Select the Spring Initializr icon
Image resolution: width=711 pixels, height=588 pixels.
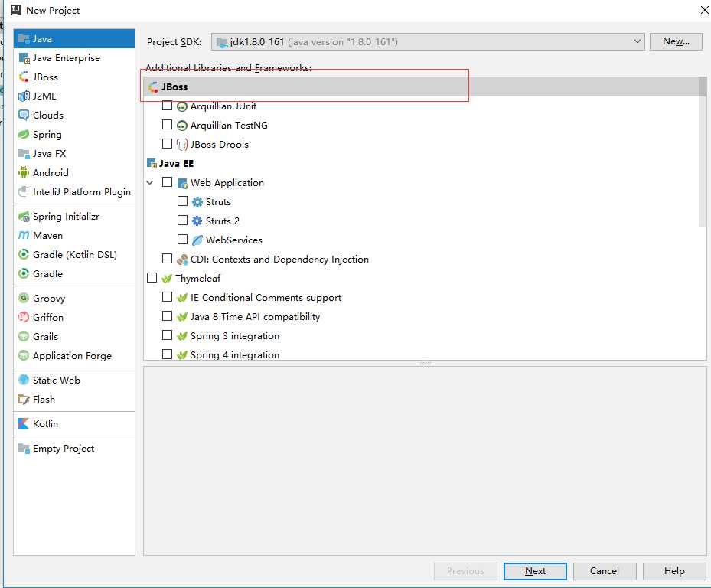[x=24, y=217]
